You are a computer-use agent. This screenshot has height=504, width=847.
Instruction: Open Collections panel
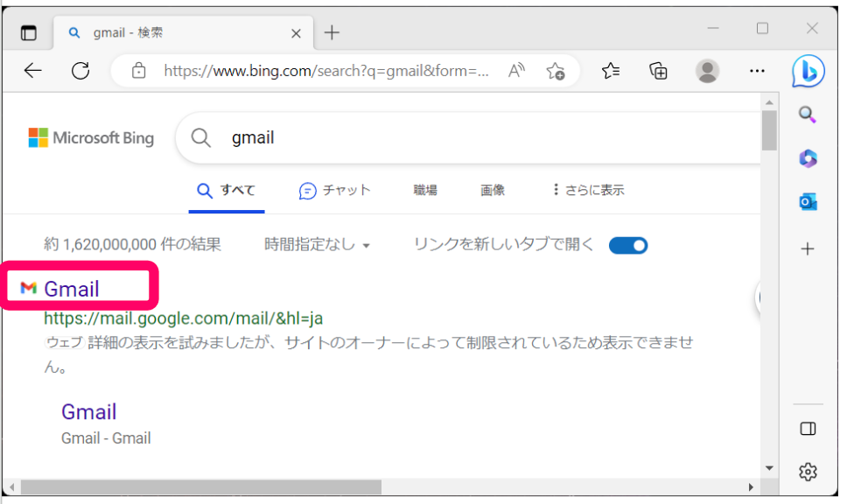point(658,71)
